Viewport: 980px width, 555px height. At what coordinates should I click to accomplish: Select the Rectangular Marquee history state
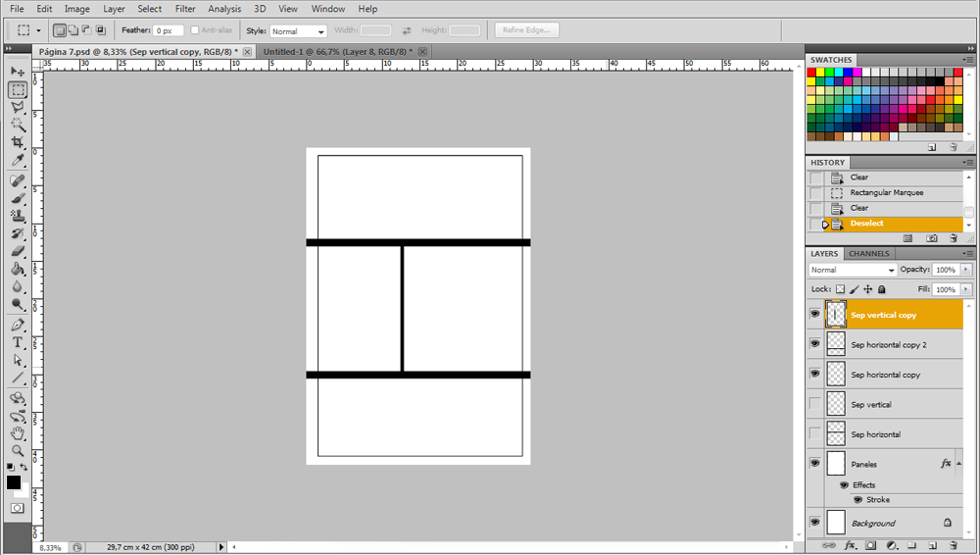(x=886, y=193)
